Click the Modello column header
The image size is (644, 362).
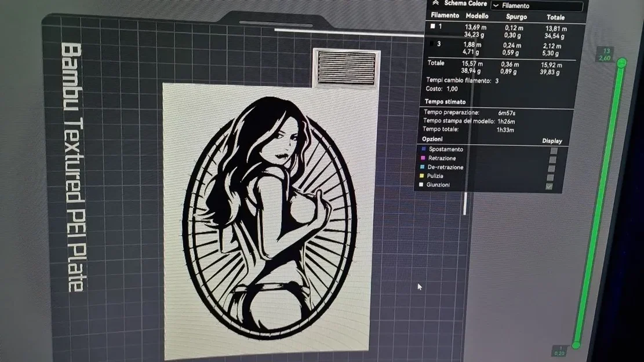477,16
